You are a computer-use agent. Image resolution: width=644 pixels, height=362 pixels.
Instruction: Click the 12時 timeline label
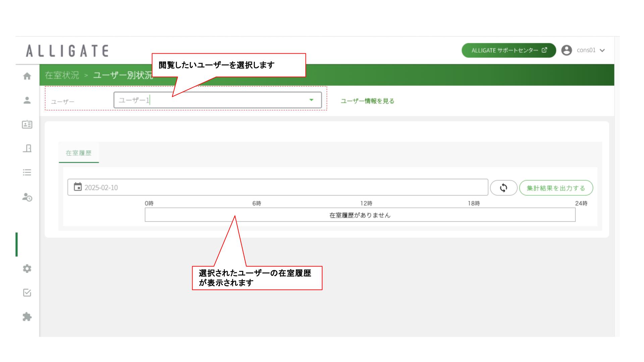pyautogui.click(x=366, y=203)
